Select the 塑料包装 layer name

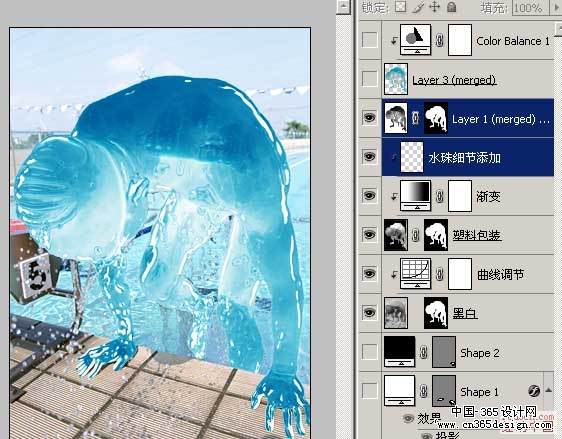(476, 235)
